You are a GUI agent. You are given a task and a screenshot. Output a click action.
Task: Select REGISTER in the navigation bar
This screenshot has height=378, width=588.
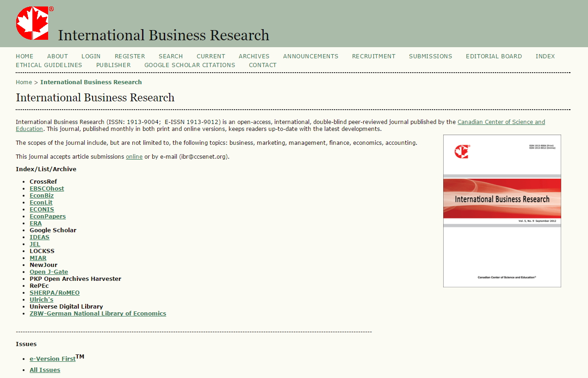tap(130, 56)
